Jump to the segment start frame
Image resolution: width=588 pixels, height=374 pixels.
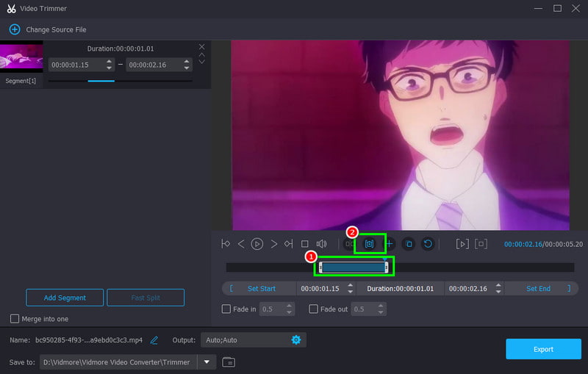coord(226,244)
